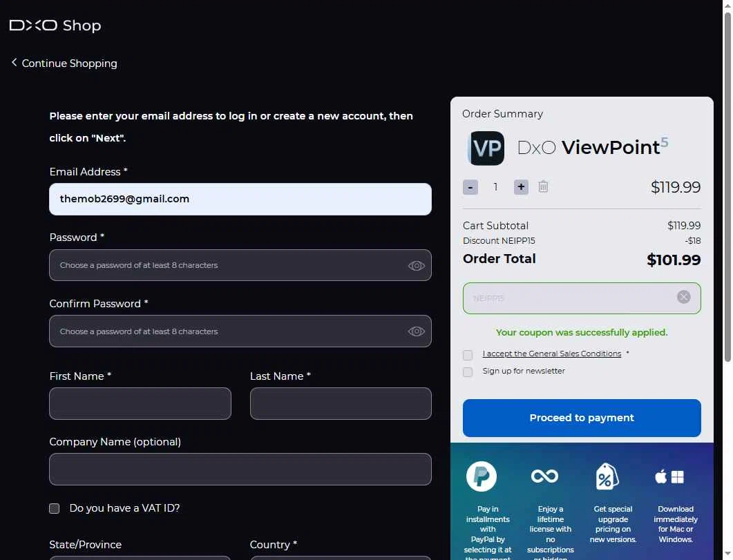The width and height of the screenshot is (733, 560).
Task: Clear the applied coupon with X icon
Action: coord(683,297)
